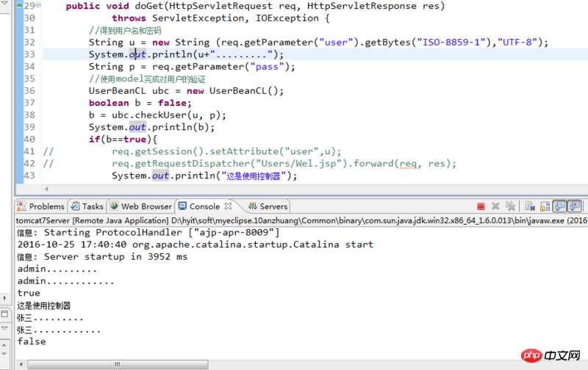The image size is (588, 370).
Task: Click the console horizontal scrollbar left arrow
Action: [x=21, y=364]
